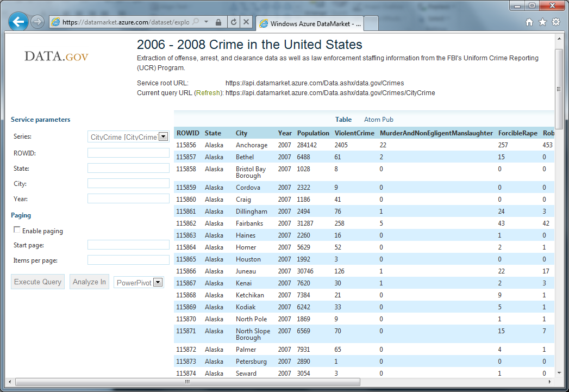Click the State column header
569x392 pixels.
(x=213, y=133)
